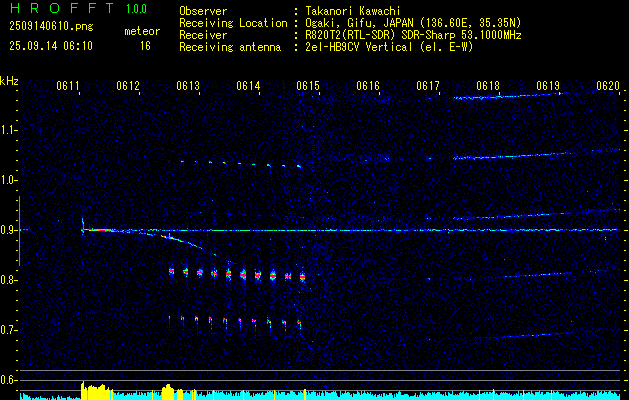
Task: Click the Receiving Location label
Action: [233, 23]
